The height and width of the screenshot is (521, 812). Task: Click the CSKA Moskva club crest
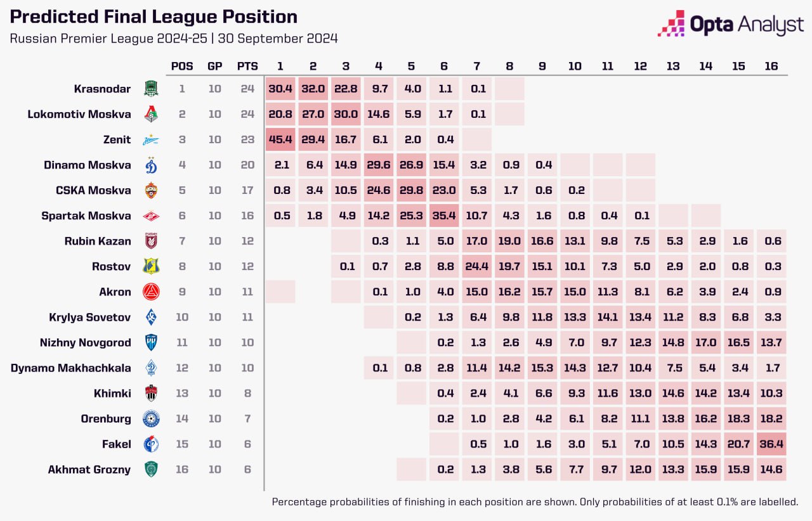point(151,190)
